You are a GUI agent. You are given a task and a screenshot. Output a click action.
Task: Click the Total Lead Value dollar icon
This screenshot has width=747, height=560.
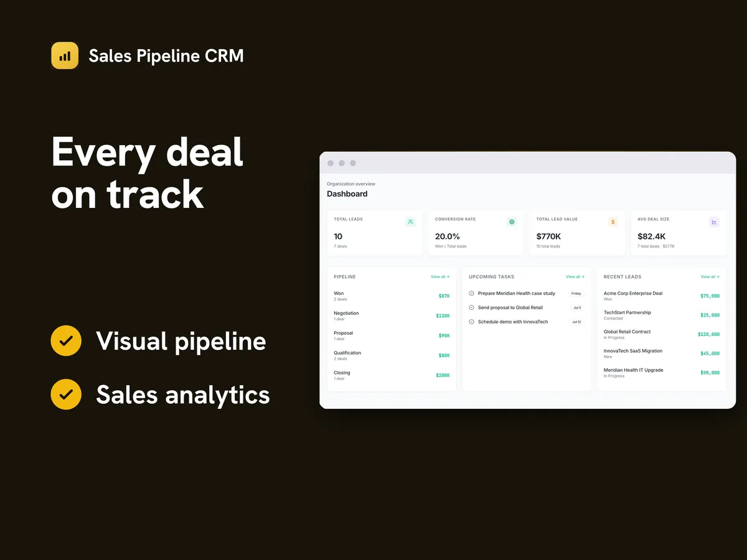(x=613, y=222)
